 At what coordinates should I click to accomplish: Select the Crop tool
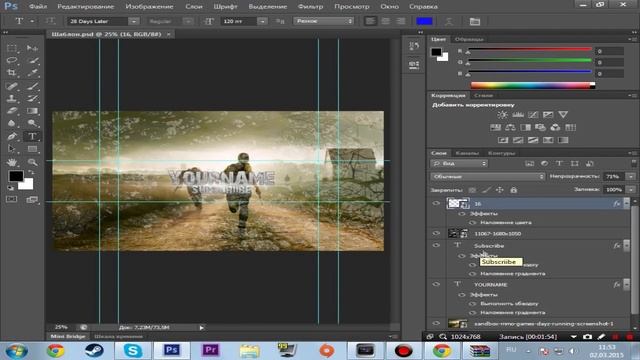pyautogui.click(x=12, y=73)
